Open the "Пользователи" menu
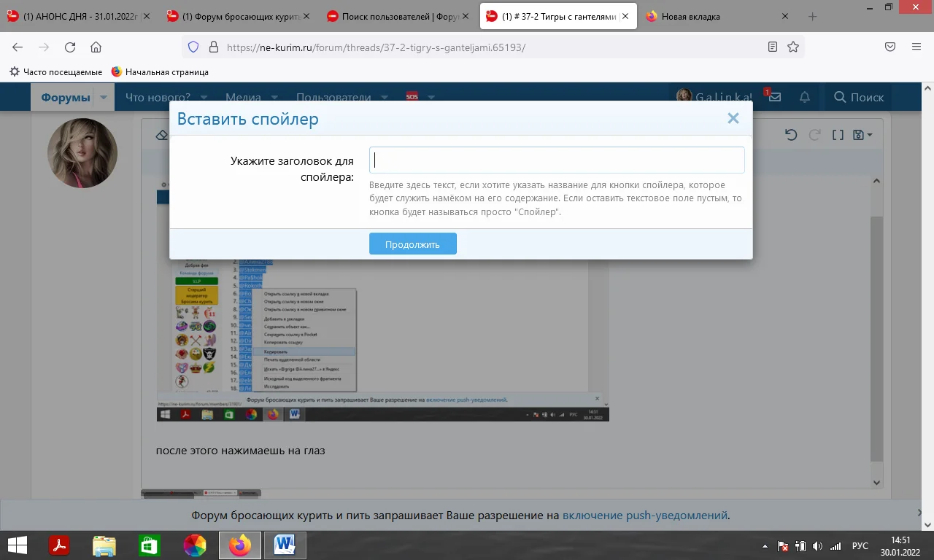The image size is (934, 560). [x=332, y=97]
